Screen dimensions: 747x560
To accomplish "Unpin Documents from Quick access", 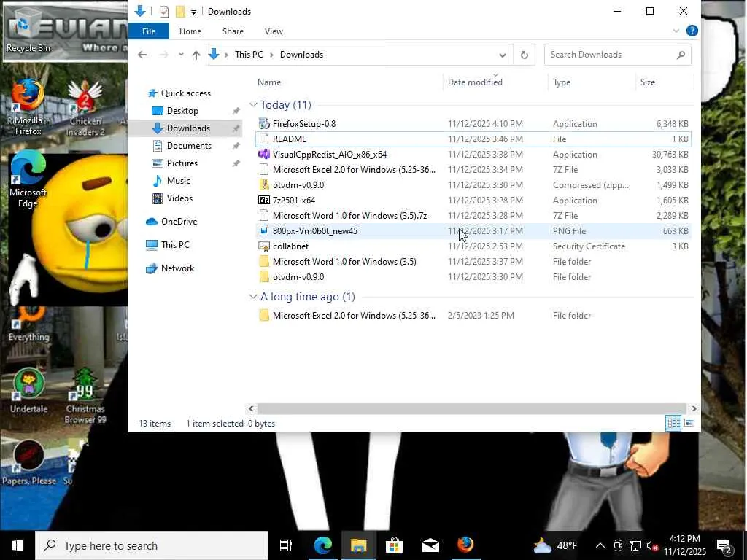I will click(236, 146).
